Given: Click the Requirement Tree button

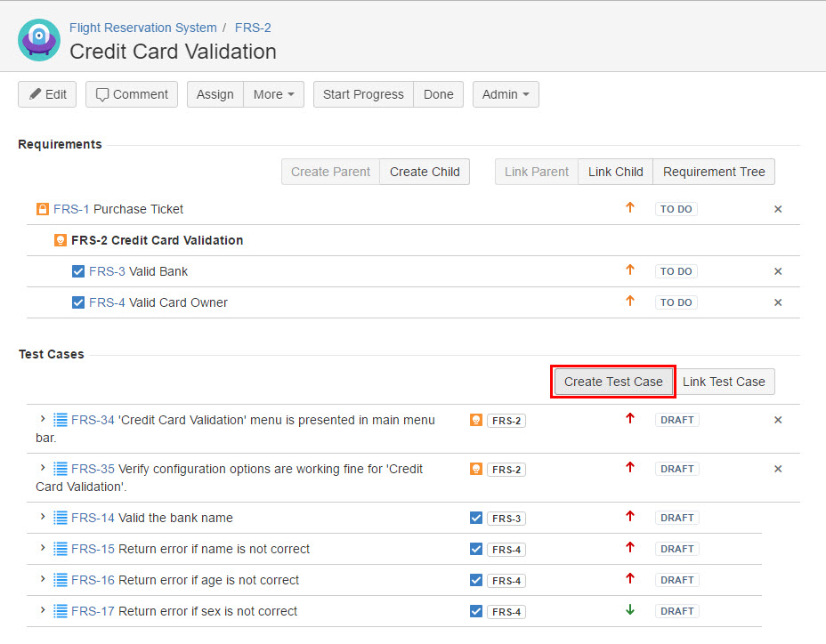Looking at the screenshot, I should [714, 172].
